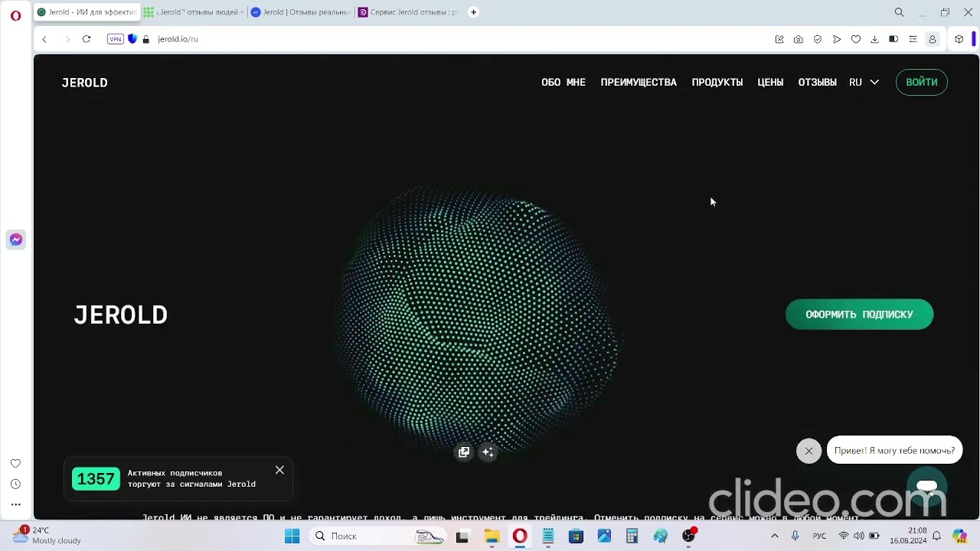The width and height of the screenshot is (980, 551).
Task: Open the Calculator taskbar icon
Action: [x=632, y=536]
